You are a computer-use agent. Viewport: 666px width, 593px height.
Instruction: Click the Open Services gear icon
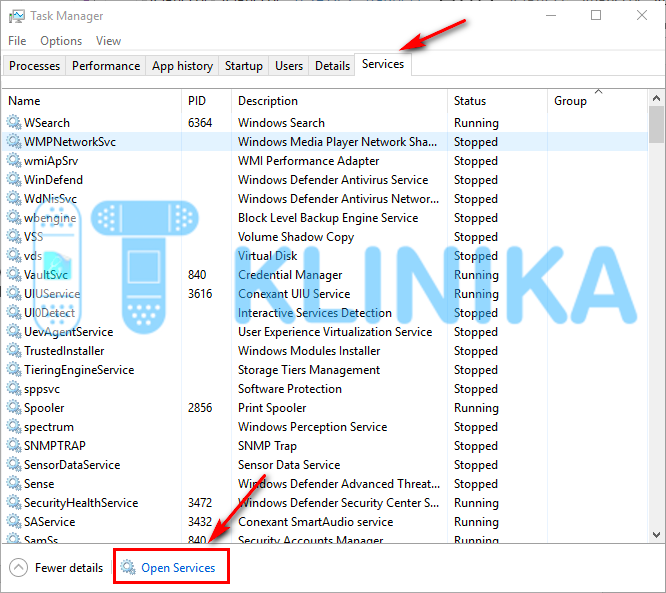click(128, 568)
